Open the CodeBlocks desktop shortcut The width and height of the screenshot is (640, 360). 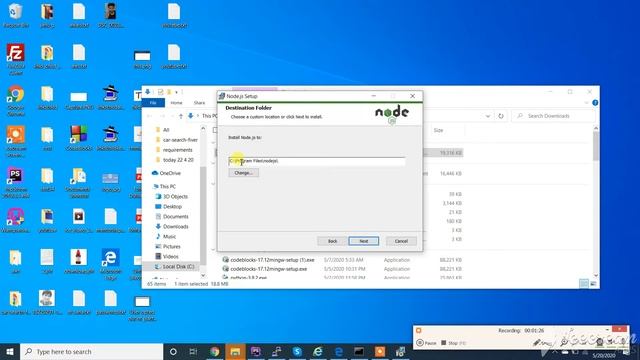coord(78,138)
